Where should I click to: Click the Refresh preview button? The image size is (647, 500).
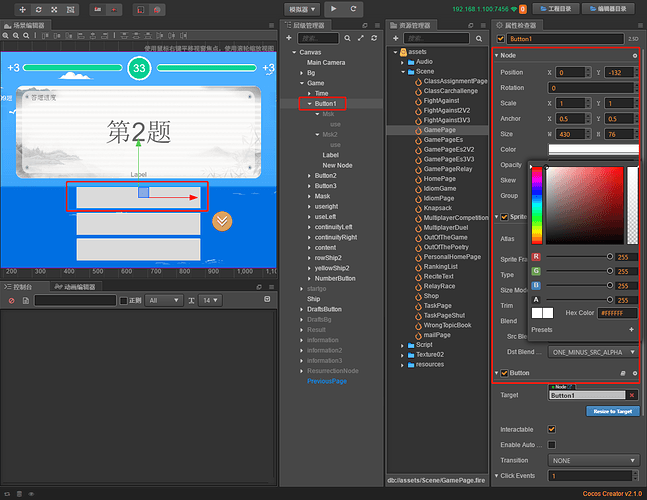click(x=353, y=9)
